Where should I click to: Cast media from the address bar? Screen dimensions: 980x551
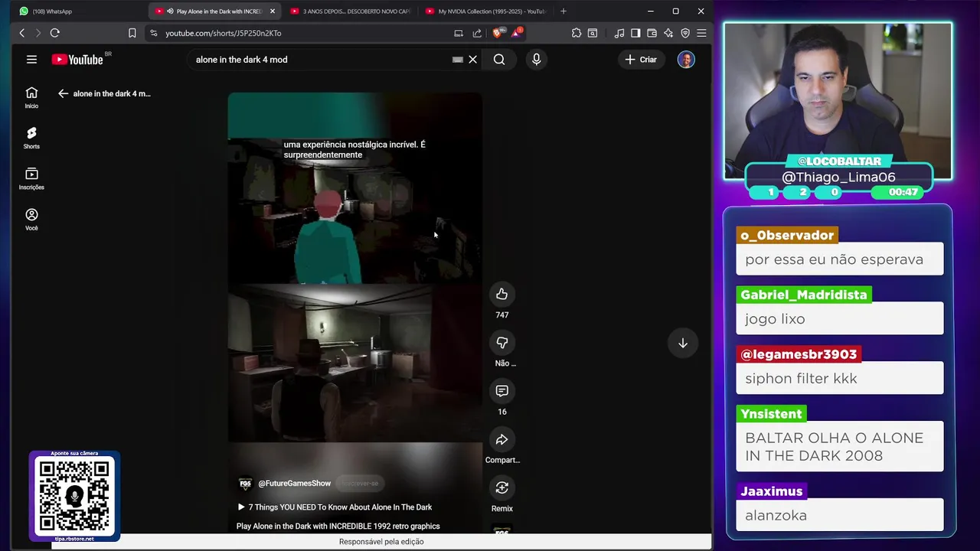pyautogui.click(x=459, y=33)
